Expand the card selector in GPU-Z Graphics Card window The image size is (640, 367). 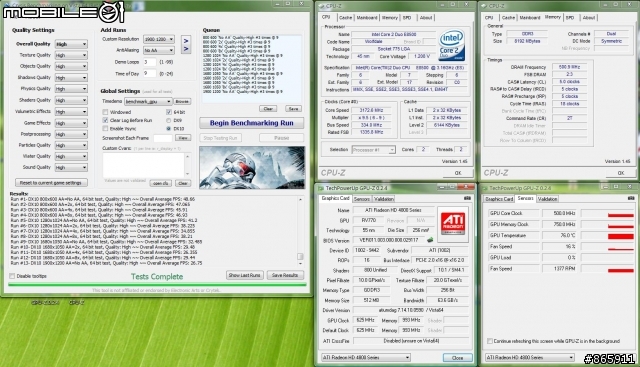[365, 358]
